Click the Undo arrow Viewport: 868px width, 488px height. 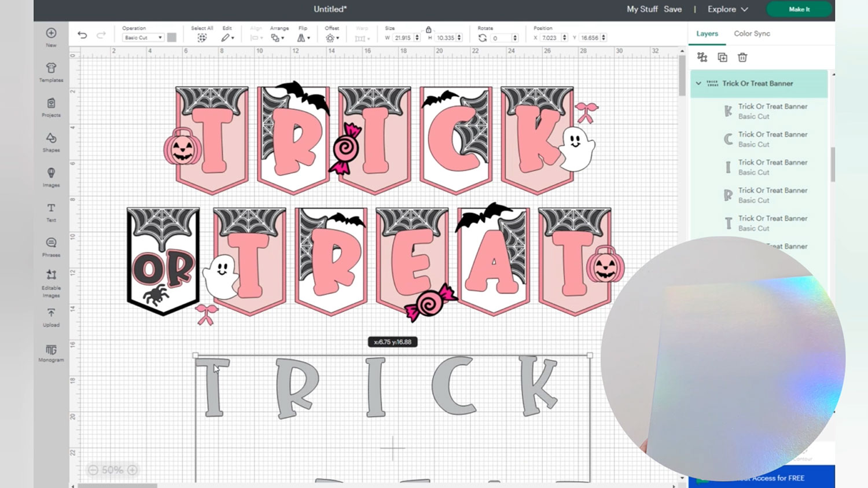[x=82, y=35]
